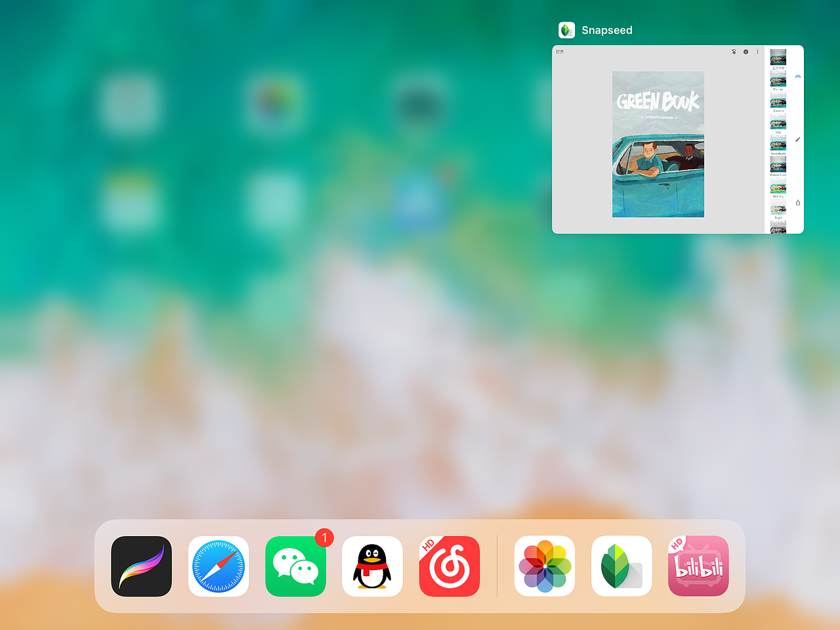
Task: Open the Photos app in the dock
Action: 545,566
